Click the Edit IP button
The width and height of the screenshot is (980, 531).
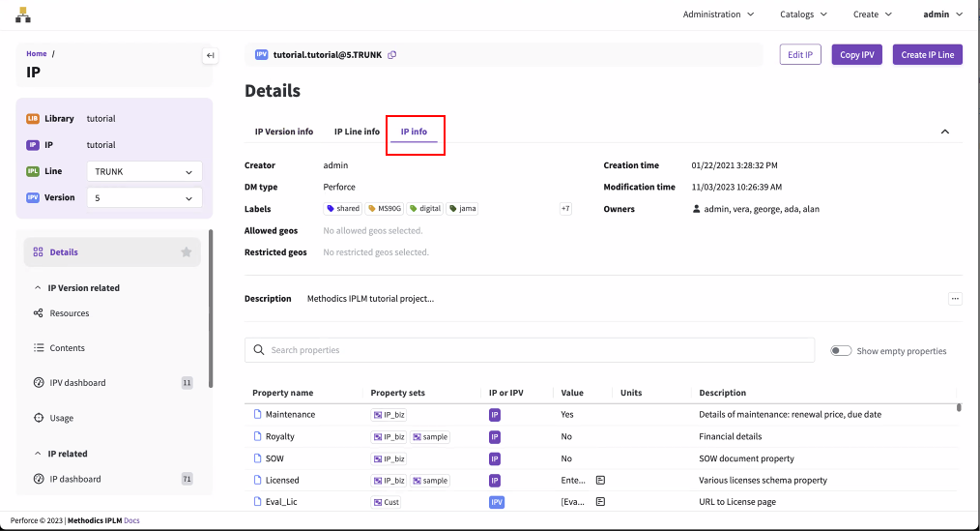[x=800, y=55]
